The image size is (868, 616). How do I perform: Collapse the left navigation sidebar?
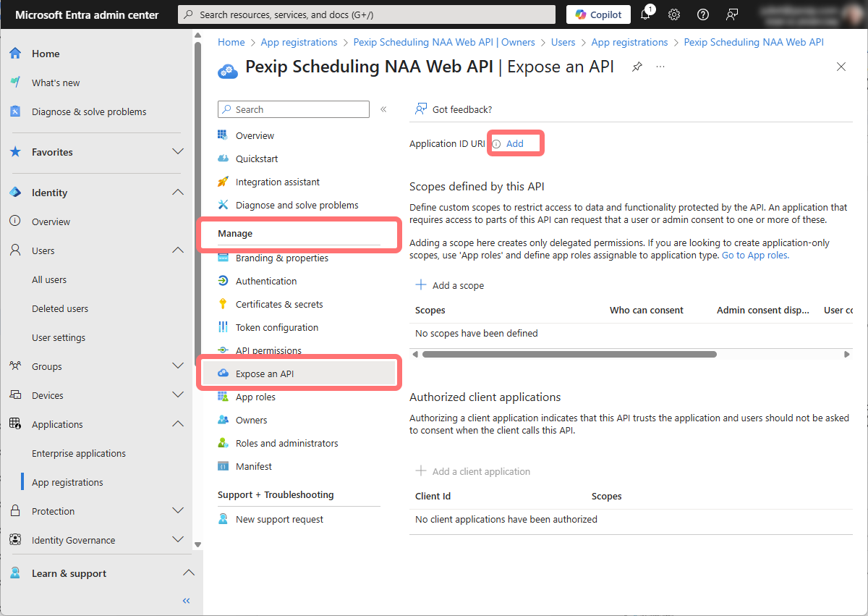click(186, 601)
